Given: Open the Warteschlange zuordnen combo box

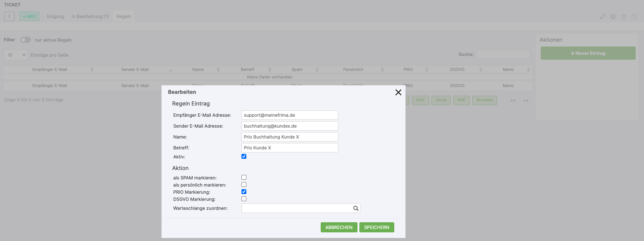Looking at the screenshot, I should click(297, 208).
